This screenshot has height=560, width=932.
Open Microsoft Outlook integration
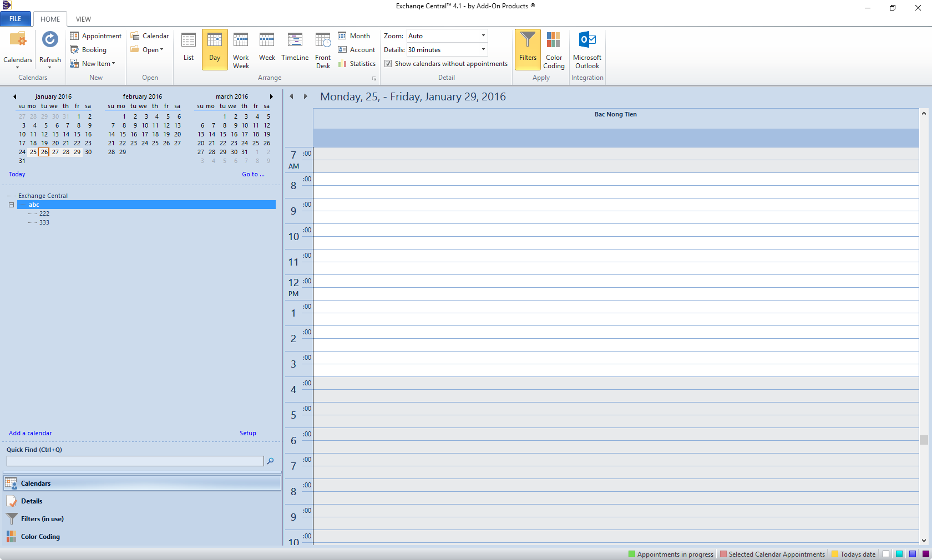[x=587, y=49]
